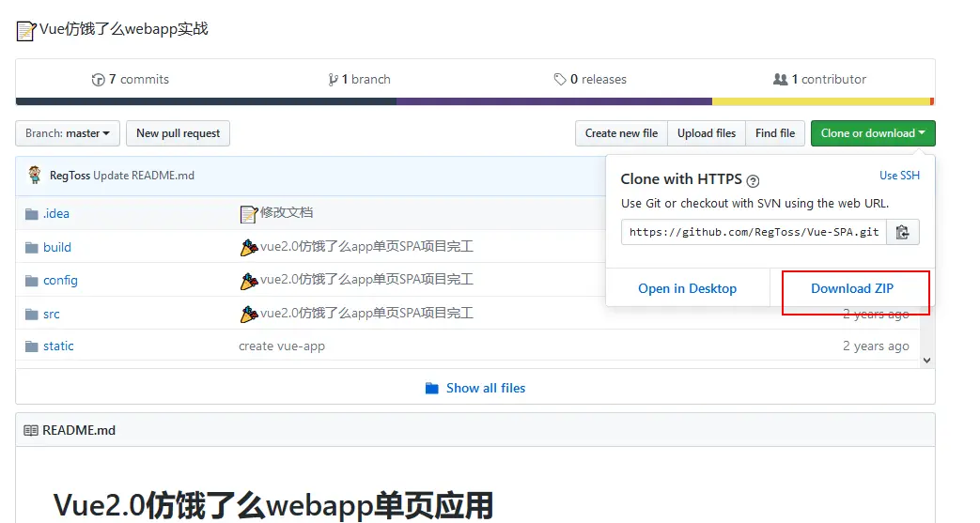Open the 1 contributor tab
Viewport: 980px width, 523px height.
(819, 80)
